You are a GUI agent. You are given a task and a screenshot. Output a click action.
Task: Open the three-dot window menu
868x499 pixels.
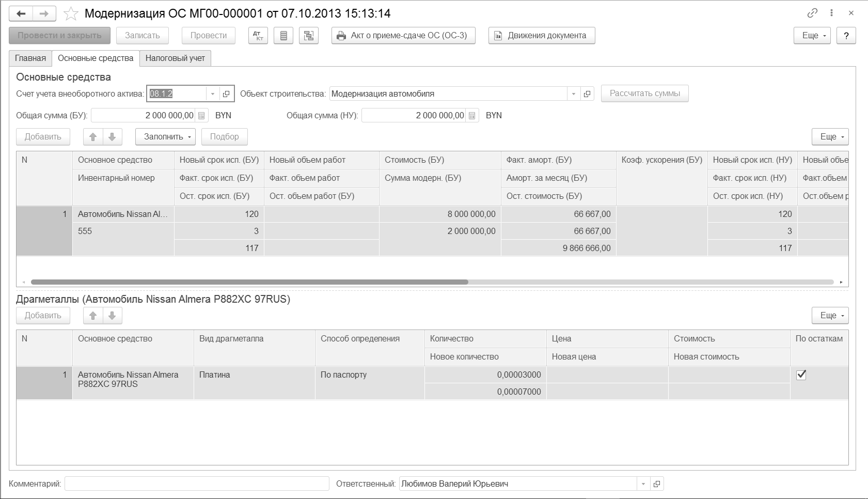pyautogui.click(x=832, y=13)
